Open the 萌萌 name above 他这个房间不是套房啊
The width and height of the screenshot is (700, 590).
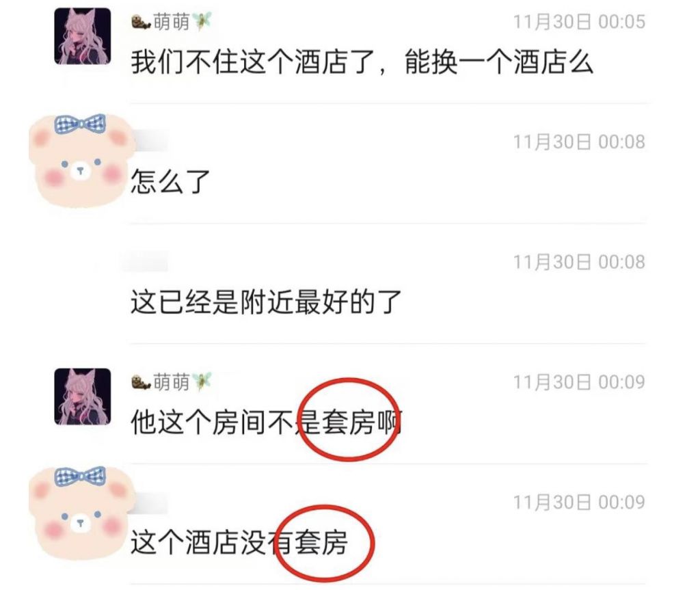coord(172,382)
